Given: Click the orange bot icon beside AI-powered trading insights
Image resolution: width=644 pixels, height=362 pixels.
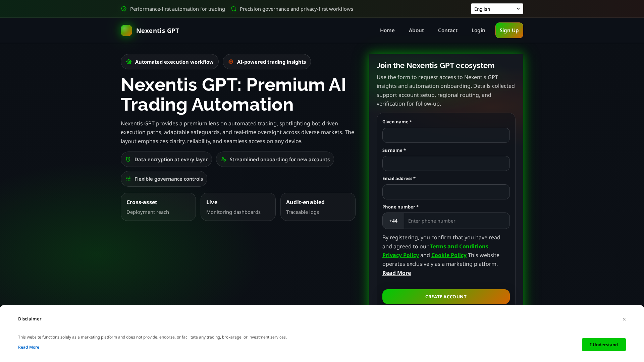Looking at the screenshot, I should (x=231, y=62).
